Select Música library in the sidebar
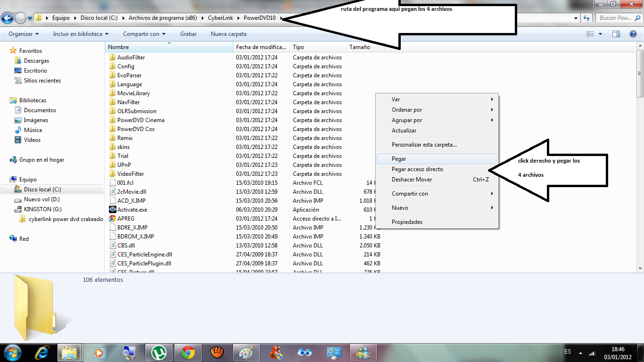644x362 pixels. [33, 130]
